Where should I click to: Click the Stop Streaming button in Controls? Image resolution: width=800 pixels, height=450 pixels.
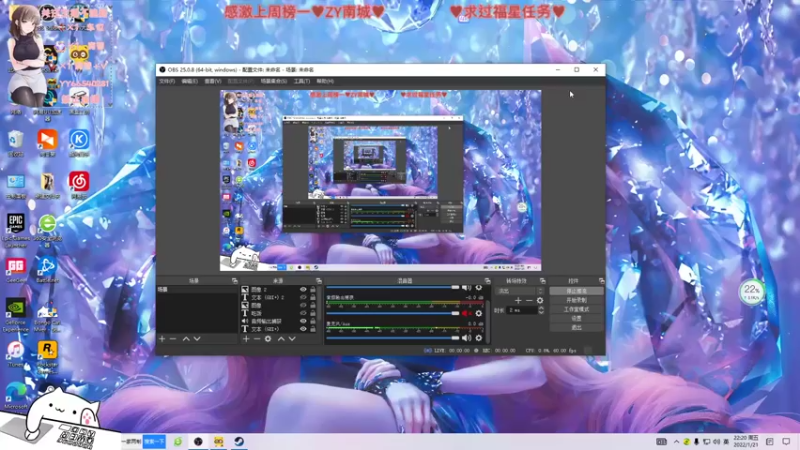(x=577, y=291)
